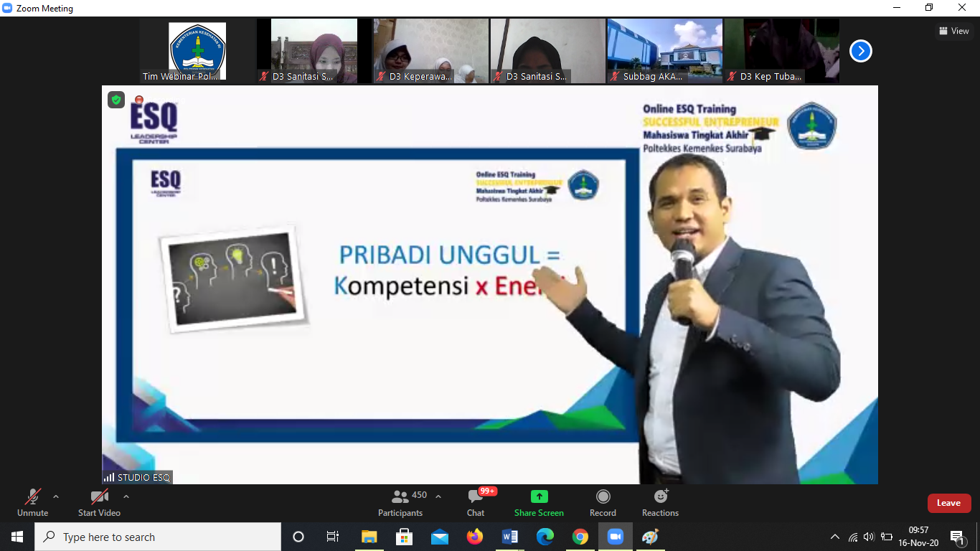The image size is (980, 551).
Task: Expand audio options arrow beside Unmute
Action: pyautogui.click(x=56, y=496)
